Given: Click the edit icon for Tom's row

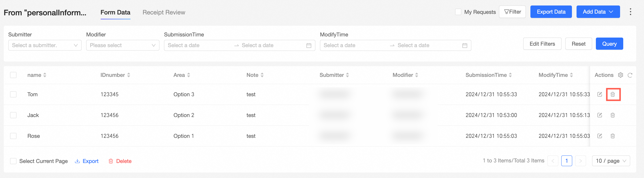Looking at the screenshot, I should pos(600,94).
